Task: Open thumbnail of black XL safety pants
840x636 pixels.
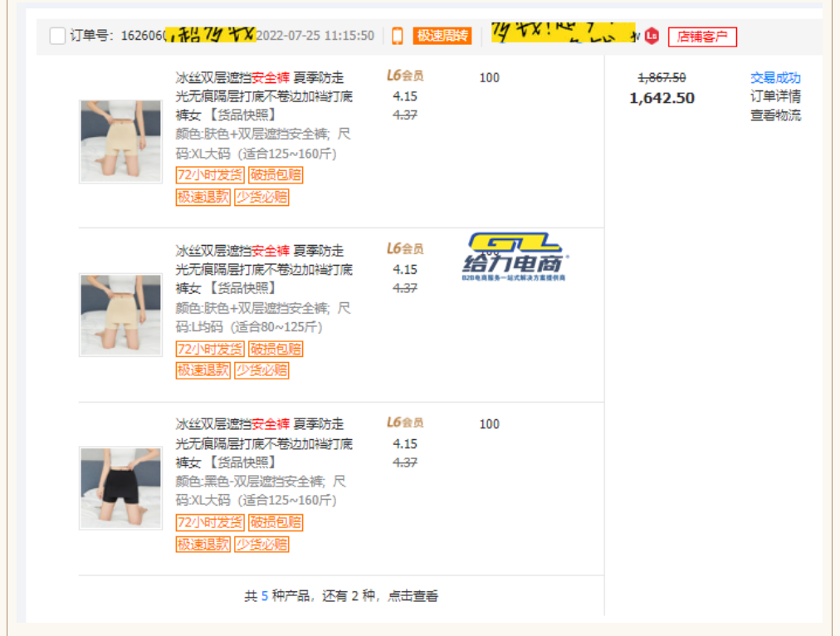Action: (x=120, y=488)
